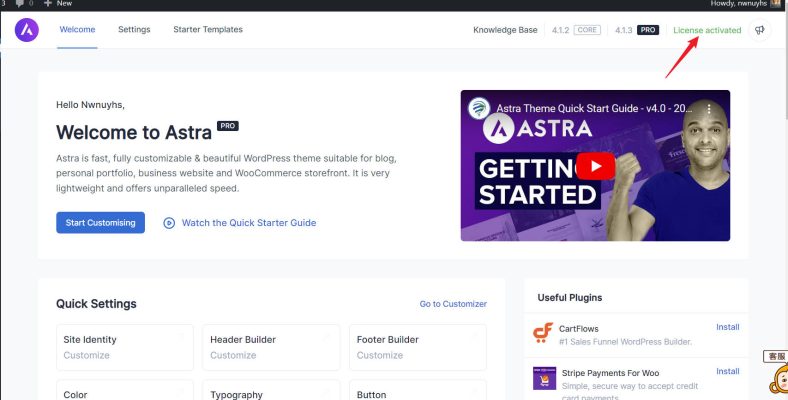The height and width of the screenshot is (400, 788).
Task: Click the CORE version badge
Action: click(587, 30)
